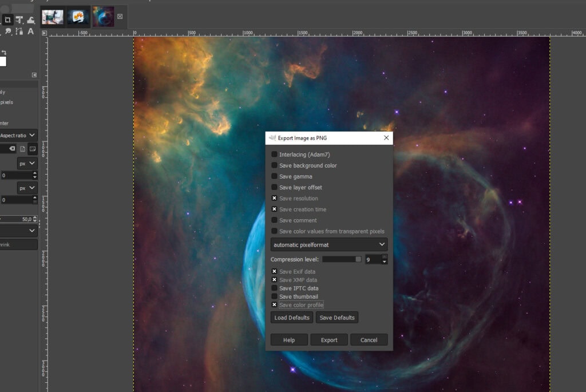The image size is (586, 392).
Task: Click the Export button
Action: [x=328, y=339]
